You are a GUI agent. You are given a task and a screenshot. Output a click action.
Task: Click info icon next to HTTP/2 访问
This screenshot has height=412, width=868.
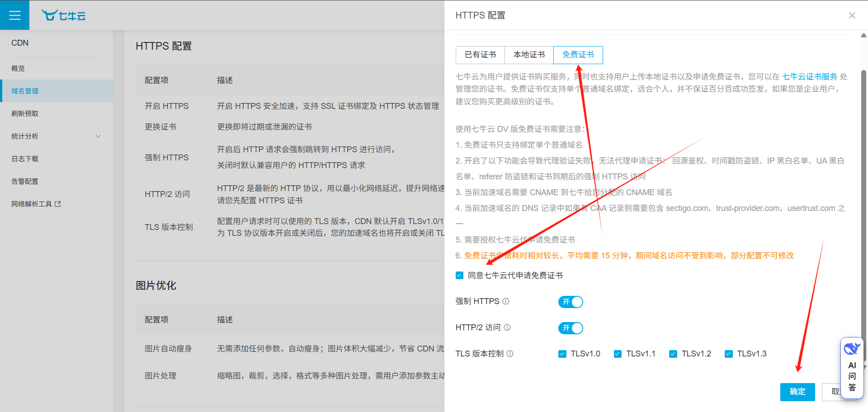point(507,328)
